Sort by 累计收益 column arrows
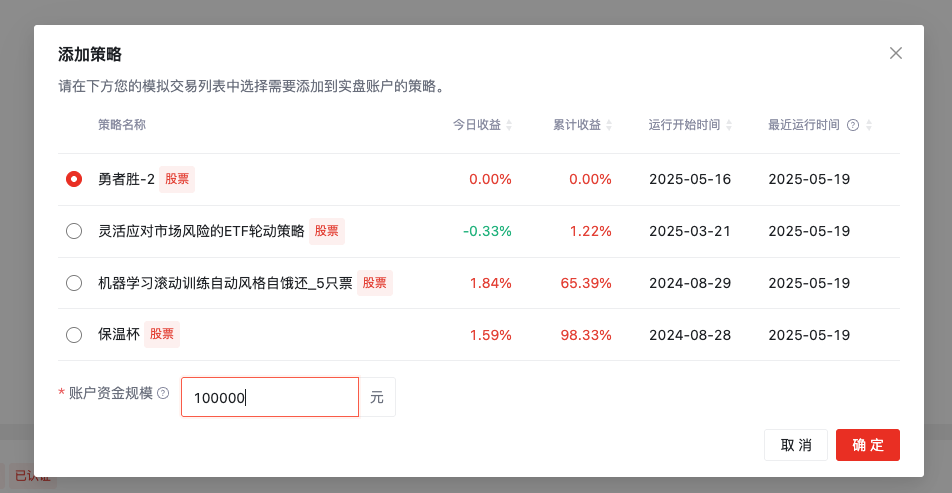The width and height of the screenshot is (952, 493). point(609,126)
